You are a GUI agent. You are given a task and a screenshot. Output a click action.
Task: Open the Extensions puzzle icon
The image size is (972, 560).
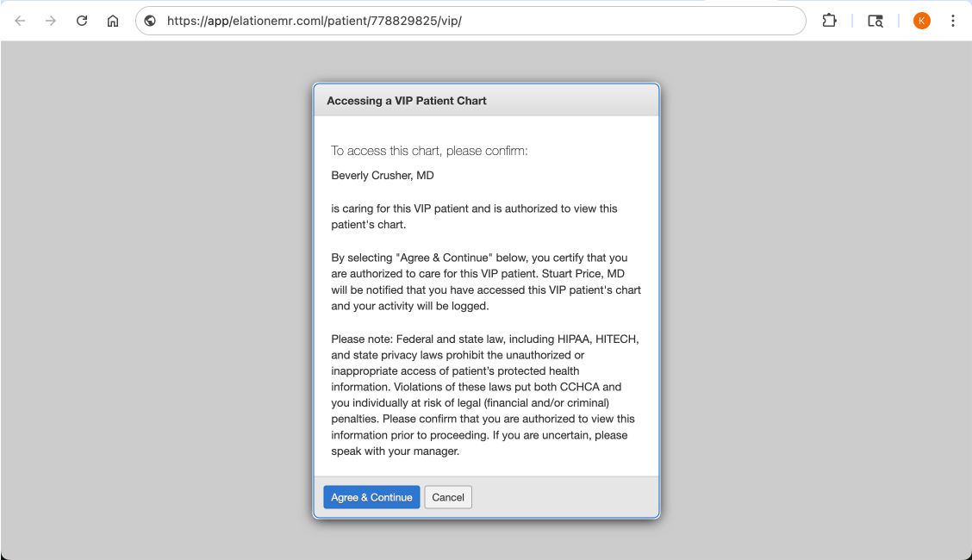click(x=829, y=21)
